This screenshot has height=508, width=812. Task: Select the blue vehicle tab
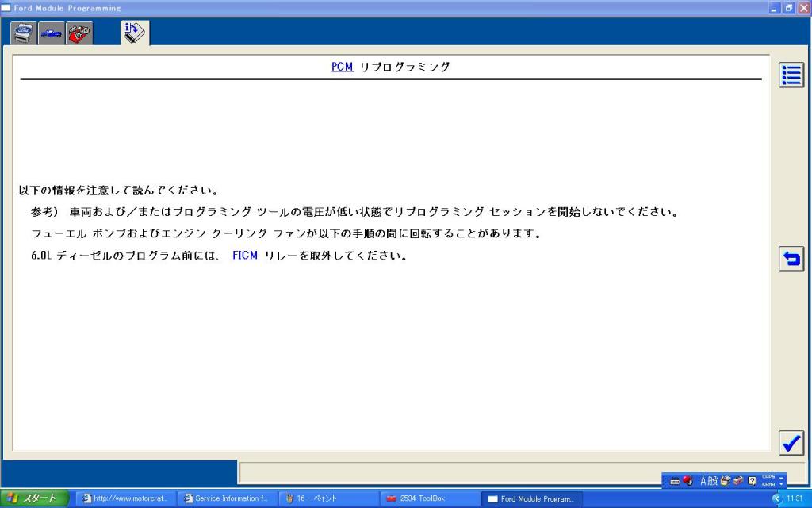(52, 33)
